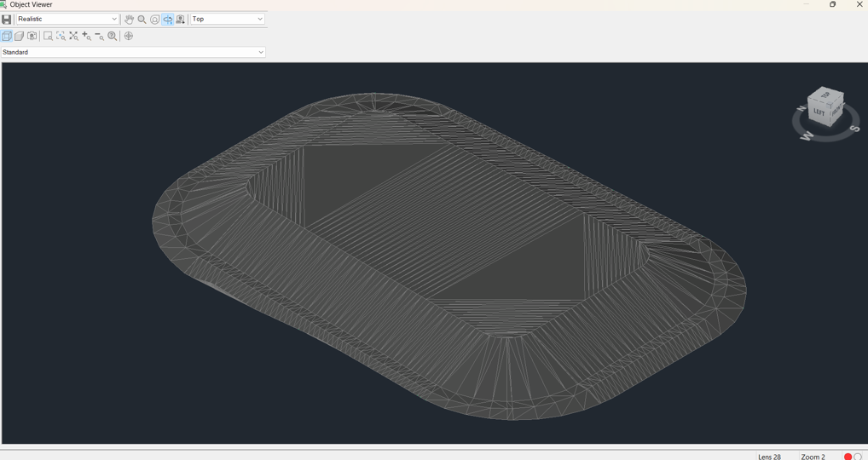Image resolution: width=868 pixels, height=460 pixels.
Task: Toggle Parallel projection cube icon
Action: point(7,36)
